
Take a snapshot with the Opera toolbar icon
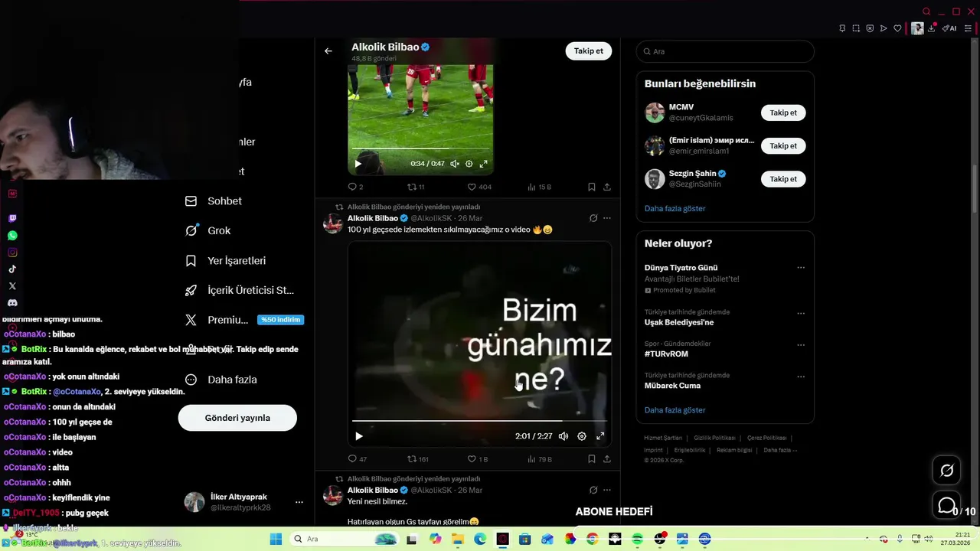(x=856, y=28)
